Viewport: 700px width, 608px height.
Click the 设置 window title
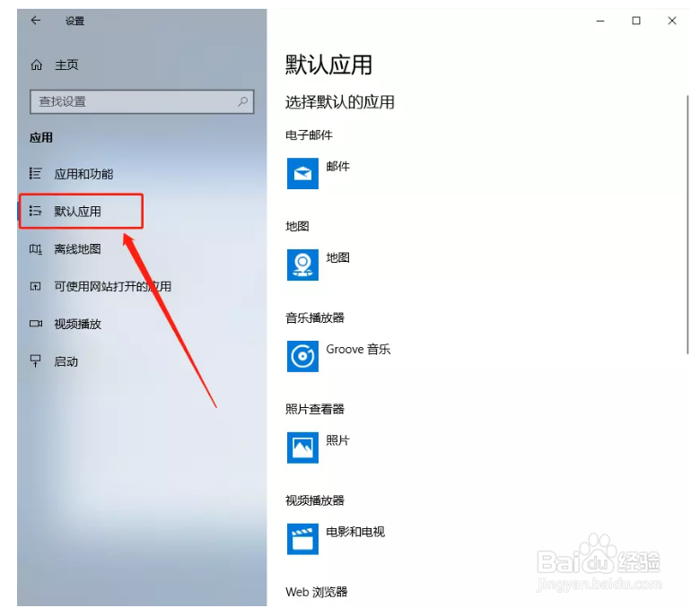74,21
